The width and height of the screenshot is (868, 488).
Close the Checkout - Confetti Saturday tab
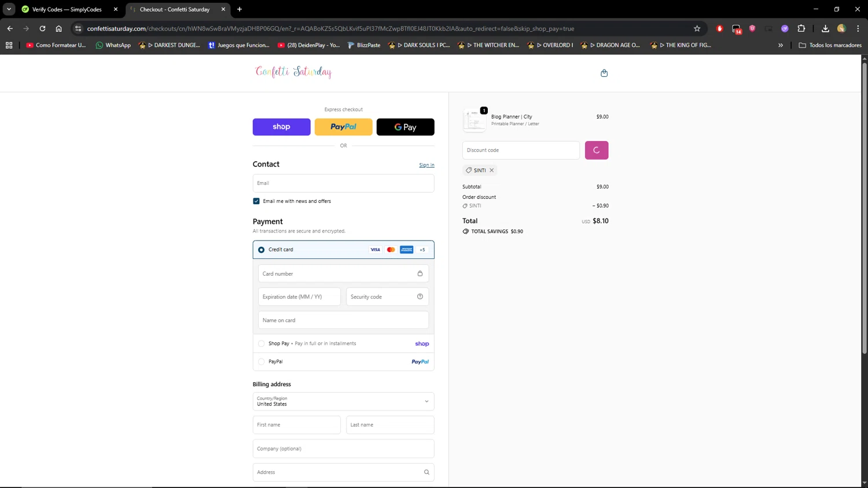tap(223, 9)
